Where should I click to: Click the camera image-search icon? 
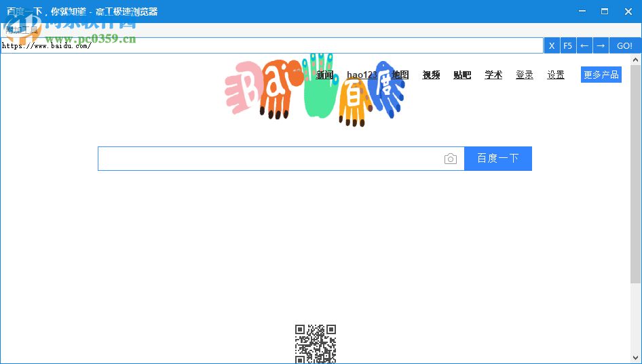451,159
